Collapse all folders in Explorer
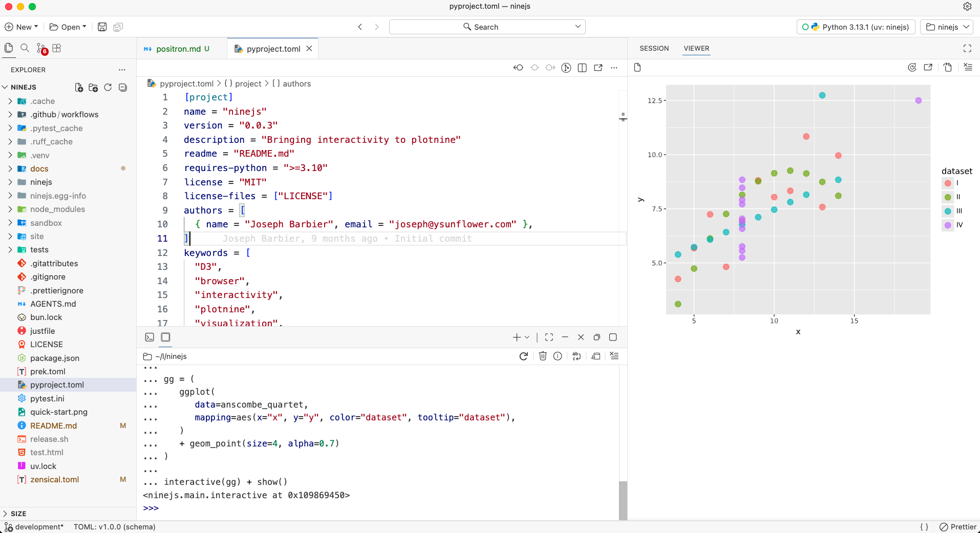980x533 pixels. (123, 88)
